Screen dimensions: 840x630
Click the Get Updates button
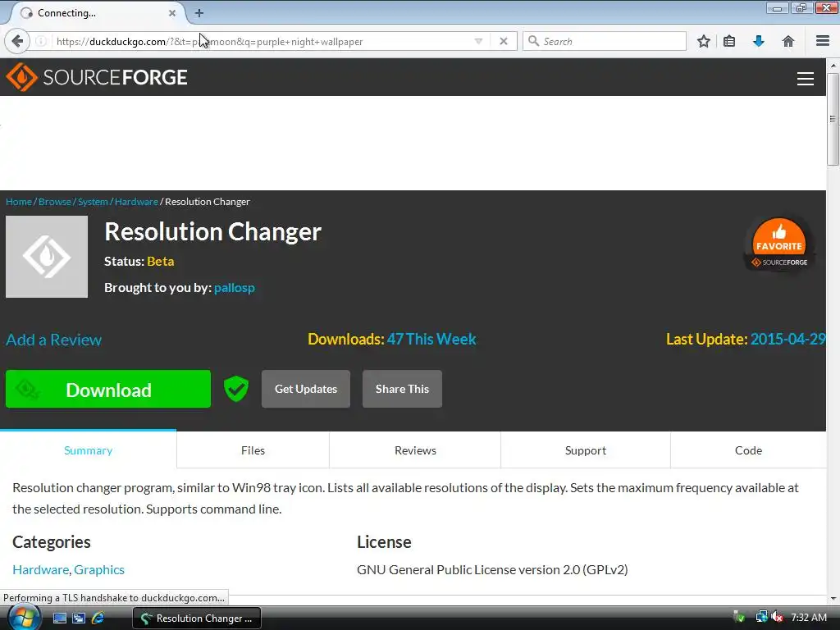tap(306, 389)
